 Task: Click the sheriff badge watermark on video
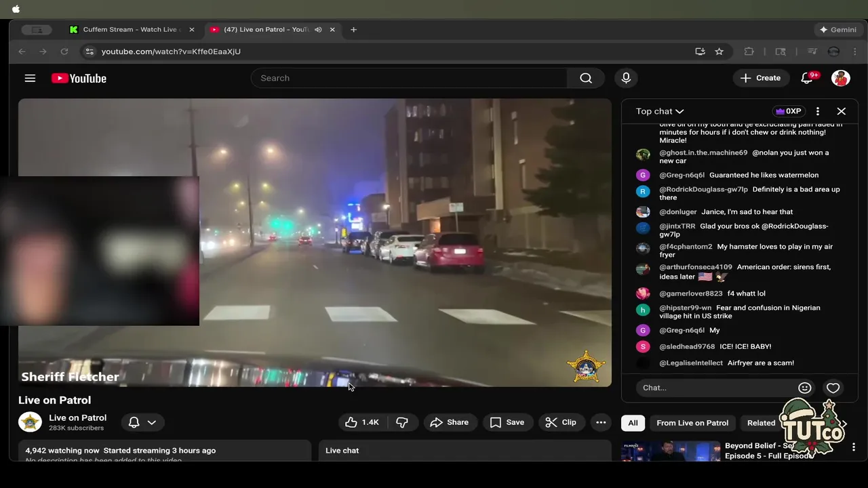point(586,366)
